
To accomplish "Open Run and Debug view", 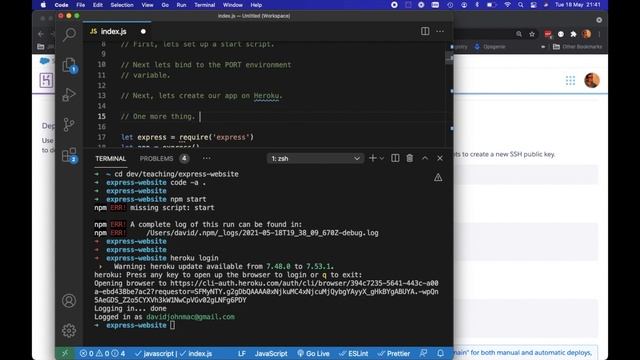I will click(69, 95).
